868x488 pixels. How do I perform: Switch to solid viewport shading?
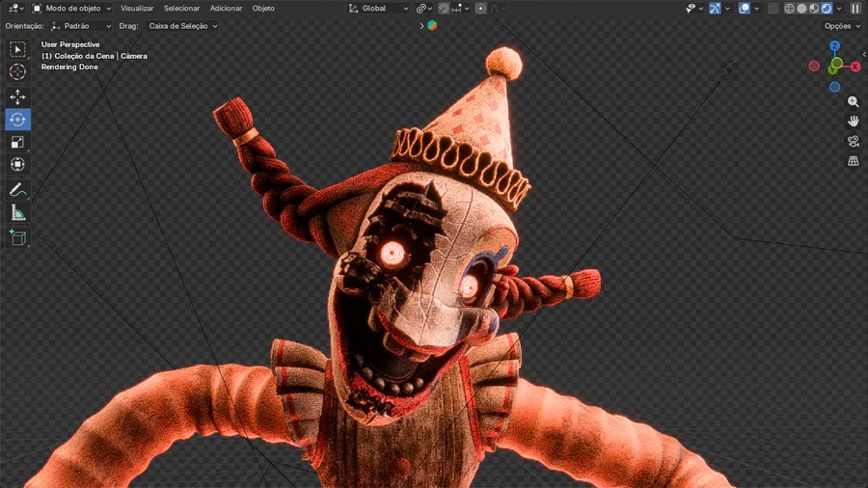(801, 9)
